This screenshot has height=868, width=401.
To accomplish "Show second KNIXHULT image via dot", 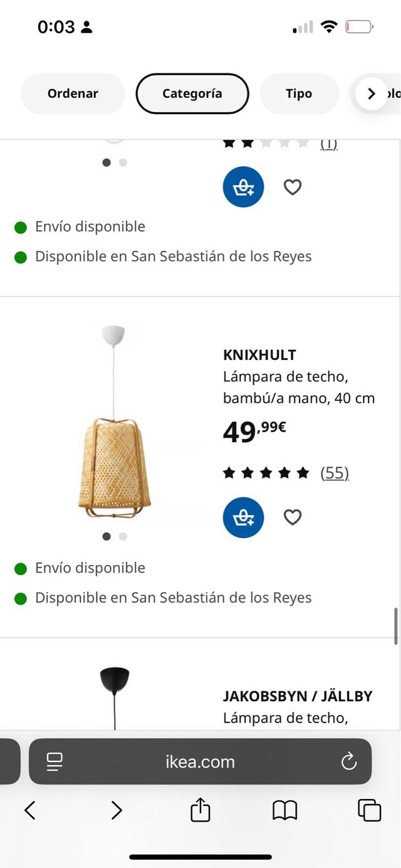I will (x=123, y=536).
